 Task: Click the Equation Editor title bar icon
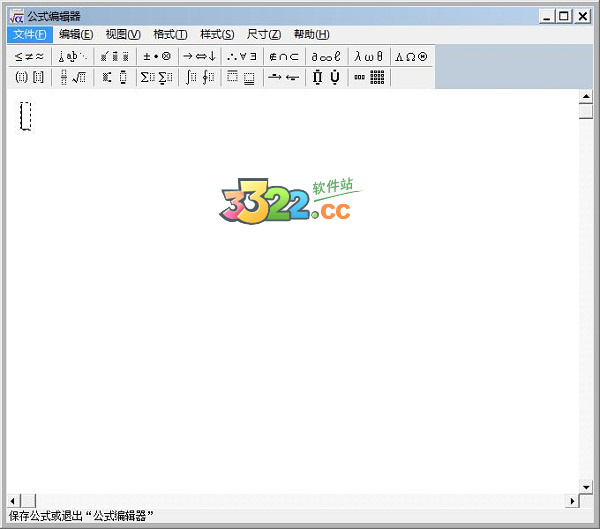click(x=17, y=16)
